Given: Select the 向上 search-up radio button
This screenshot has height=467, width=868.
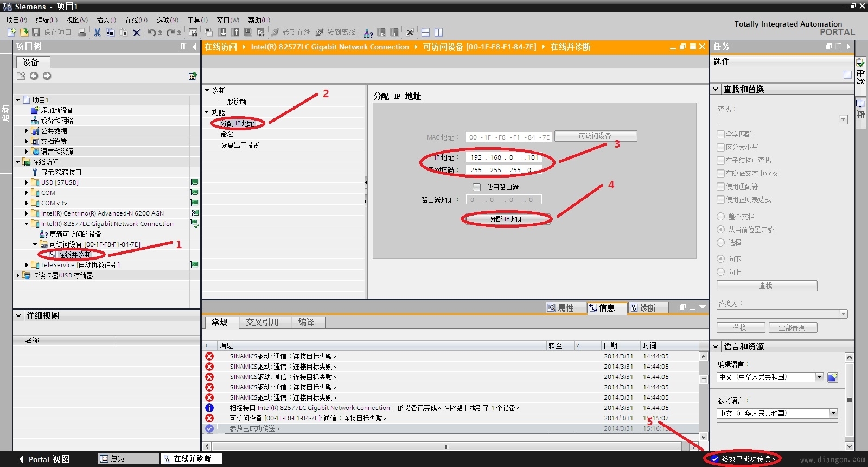Looking at the screenshot, I should point(721,272).
